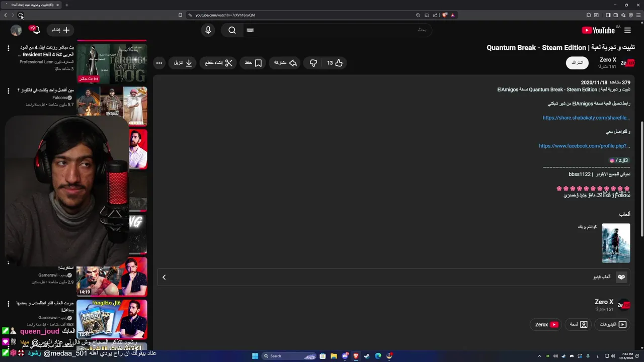Like the video showing 13 likes

(335, 63)
